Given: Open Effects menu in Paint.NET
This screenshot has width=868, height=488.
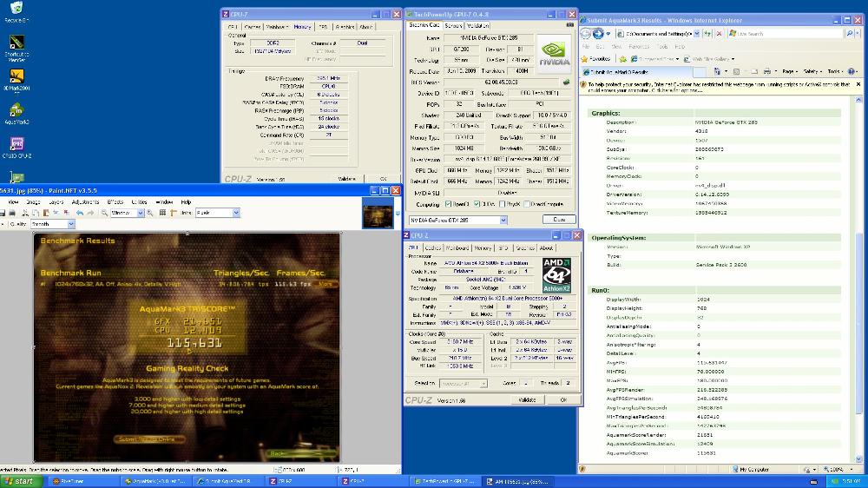Looking at the screenshot, I should pyautogui.click(x=115, y=202).
